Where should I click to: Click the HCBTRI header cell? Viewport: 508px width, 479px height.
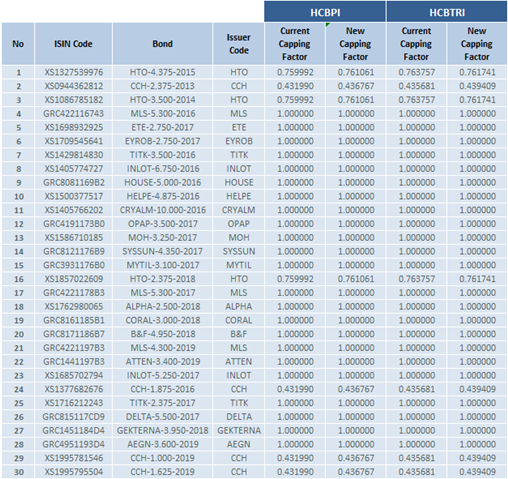[447, 12]
